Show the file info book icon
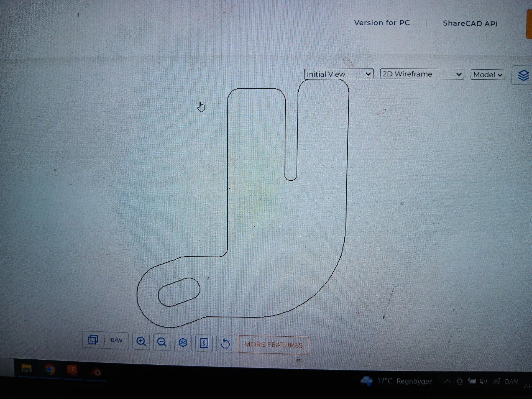 click(x=204, y=343)
